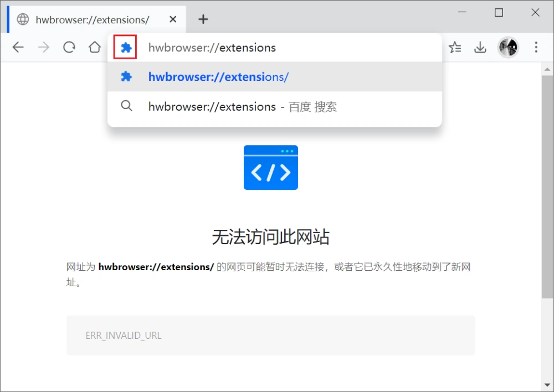
Task: Click the scrollbar up arrow
Action: pos(547,69)
